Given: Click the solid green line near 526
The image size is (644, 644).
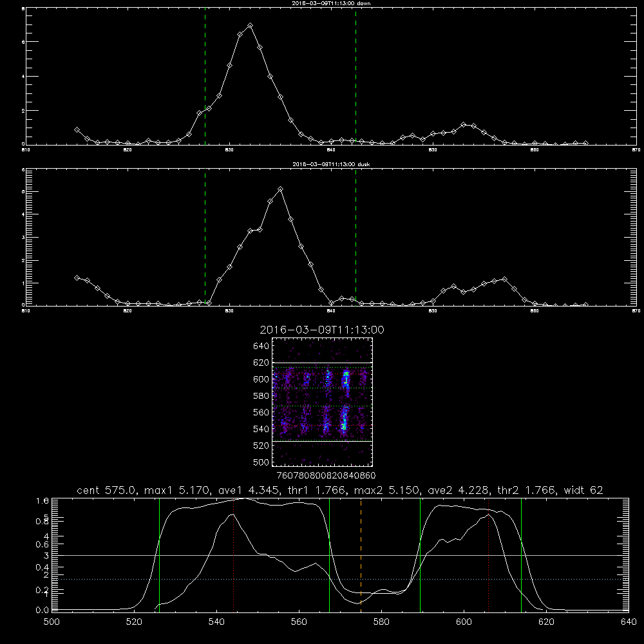Looking at the screenshot, I should pyautogui.click(x=159, y=554).
